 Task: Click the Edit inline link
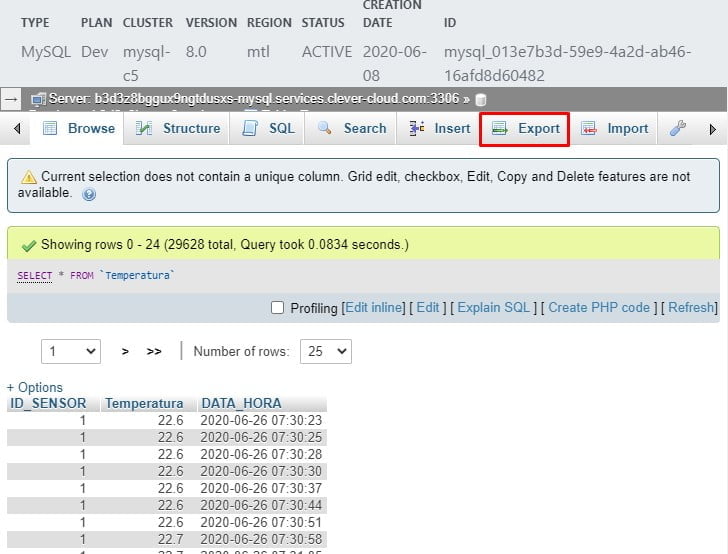[x=373, y=308]
